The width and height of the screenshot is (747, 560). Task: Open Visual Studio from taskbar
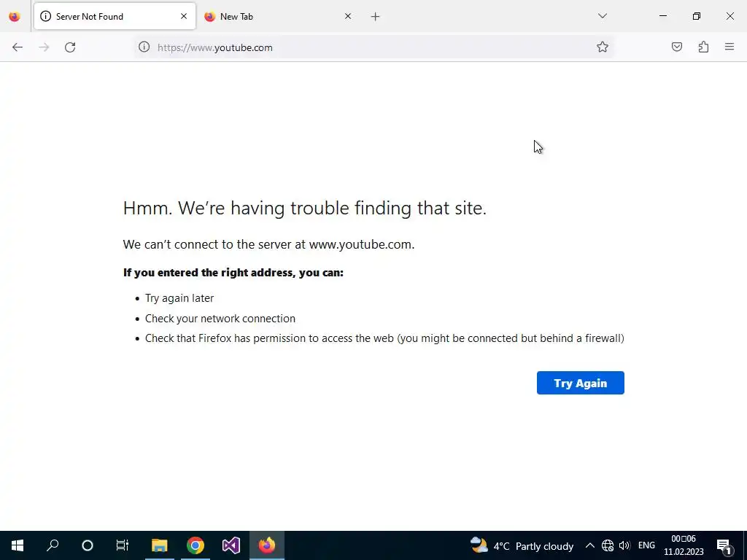point(231,545)
